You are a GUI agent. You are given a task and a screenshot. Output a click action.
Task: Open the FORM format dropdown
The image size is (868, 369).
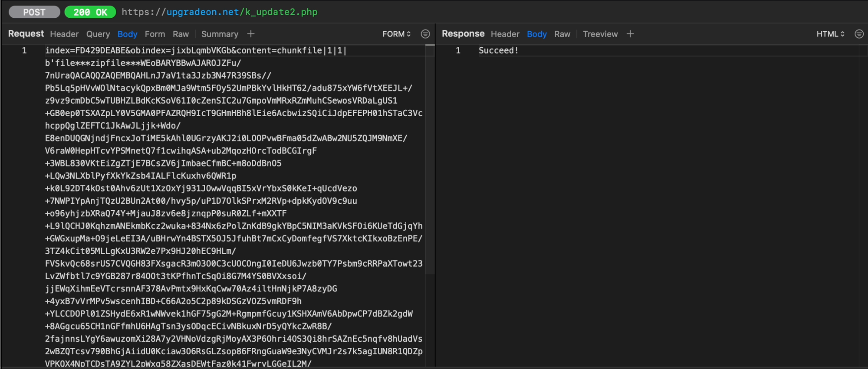point(396,34)
